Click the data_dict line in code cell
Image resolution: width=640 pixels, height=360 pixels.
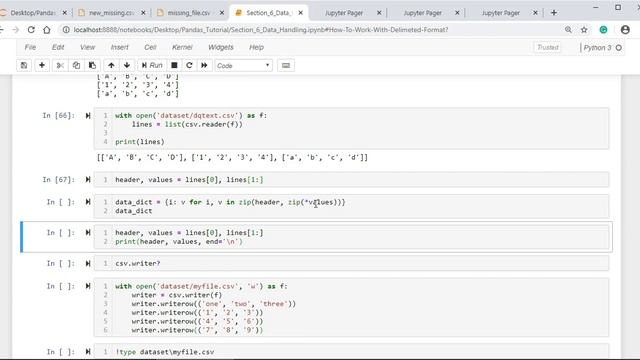point(133,211)
